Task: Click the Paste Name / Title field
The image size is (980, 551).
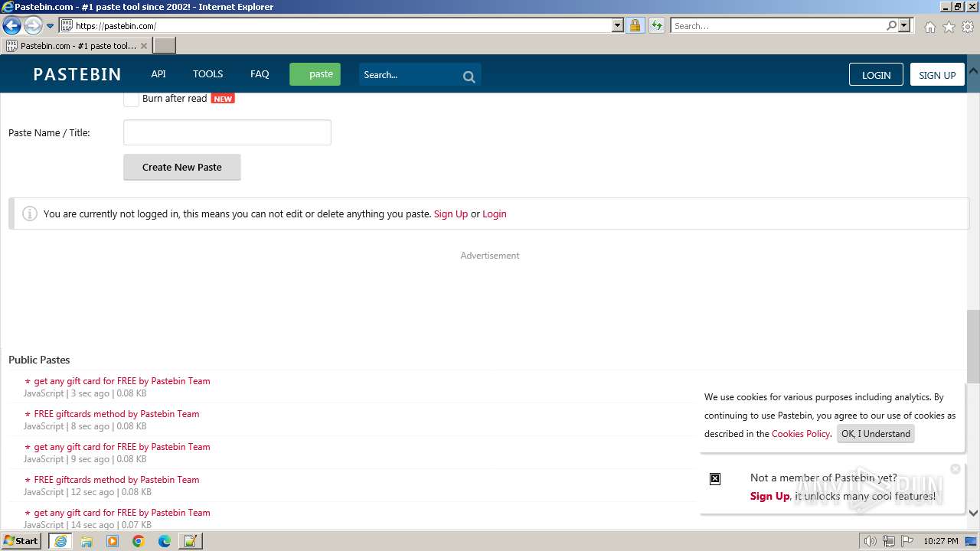Action: (227, 132)
